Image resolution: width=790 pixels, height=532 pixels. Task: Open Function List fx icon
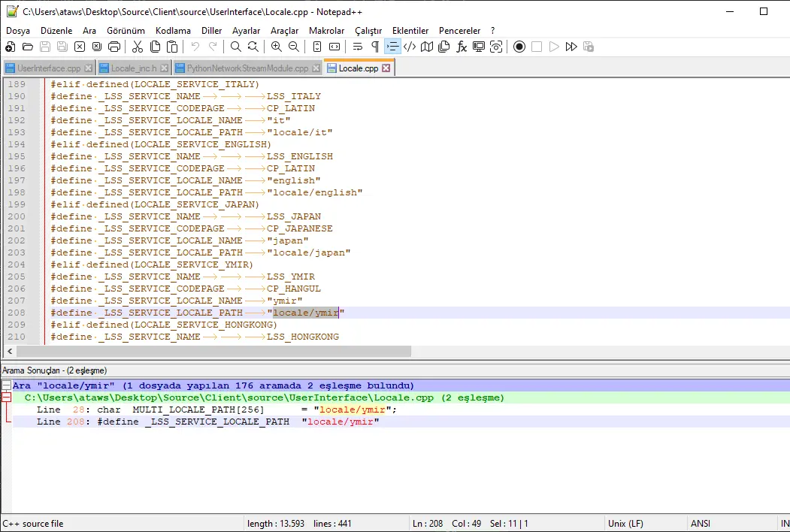tap(462, 47)
